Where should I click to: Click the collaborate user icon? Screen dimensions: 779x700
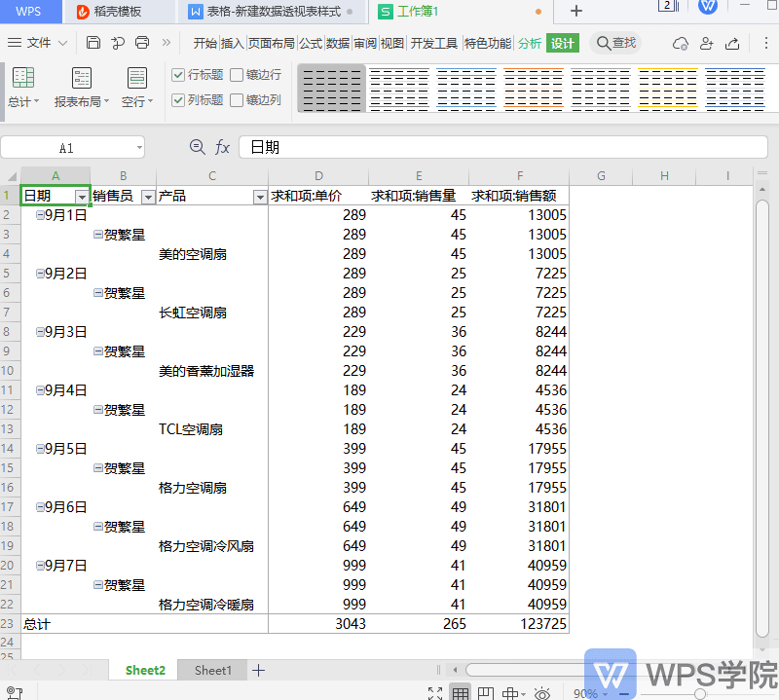click(x=706, y=44)
